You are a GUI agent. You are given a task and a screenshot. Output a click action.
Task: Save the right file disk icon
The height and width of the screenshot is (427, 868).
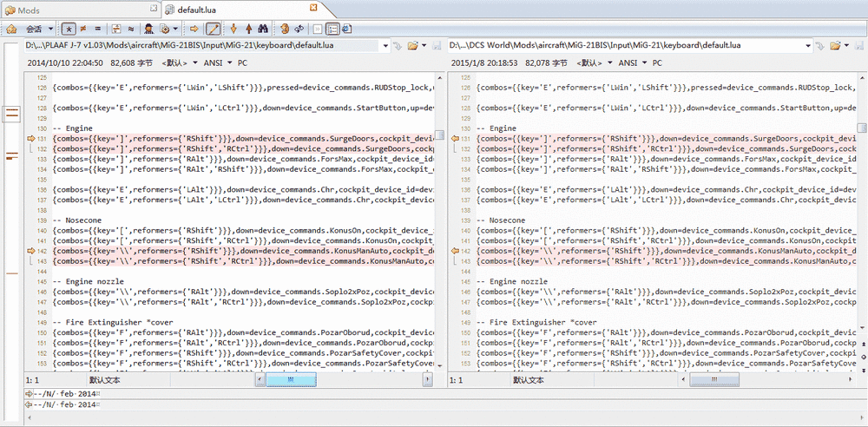[x=858, y=45]
